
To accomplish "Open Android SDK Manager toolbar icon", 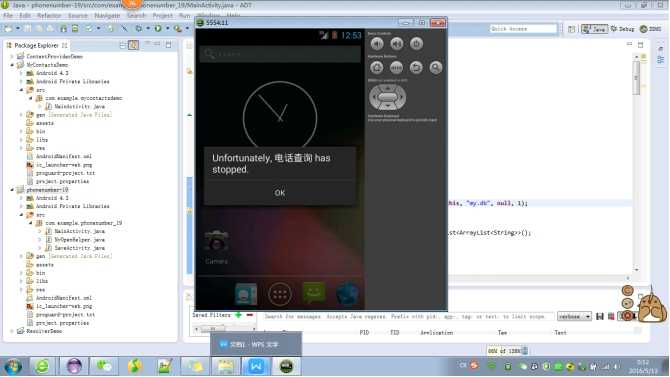I will coord(63,29).
